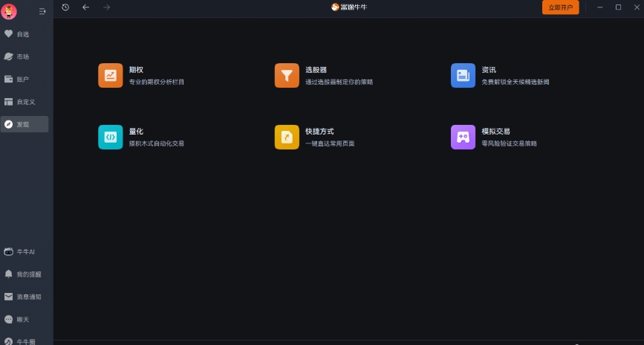Screen dimensions: 644x345
Task: Collapse the left sidebar panel
Action: tap(42, 11)
